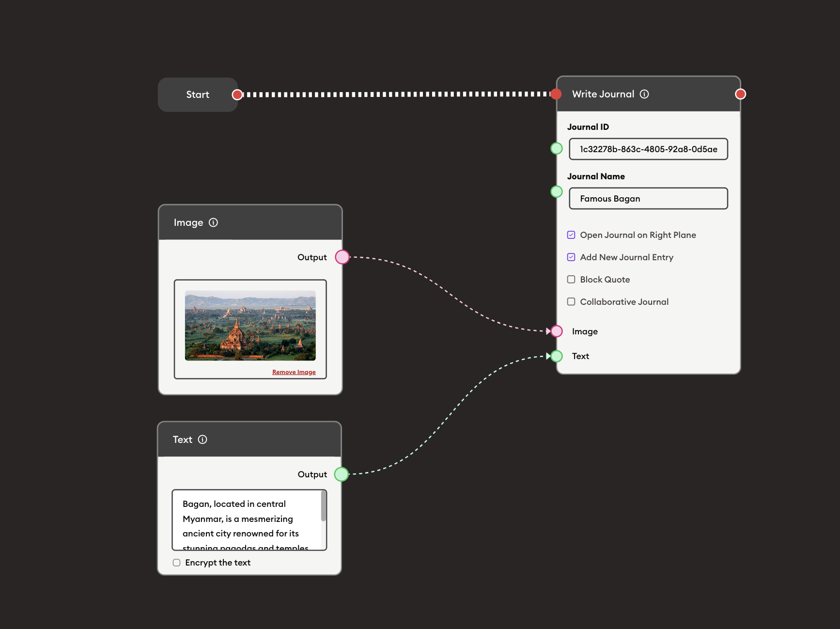The width and height of the screenshot is (840, 629).
Task: Enable Encrypt the text option
Action: coord(177,563)
